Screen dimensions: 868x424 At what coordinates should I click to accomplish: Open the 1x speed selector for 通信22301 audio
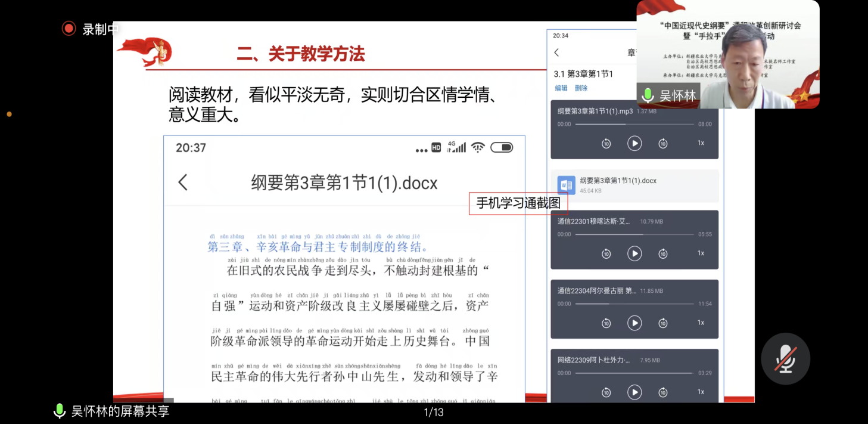point(701,253)
